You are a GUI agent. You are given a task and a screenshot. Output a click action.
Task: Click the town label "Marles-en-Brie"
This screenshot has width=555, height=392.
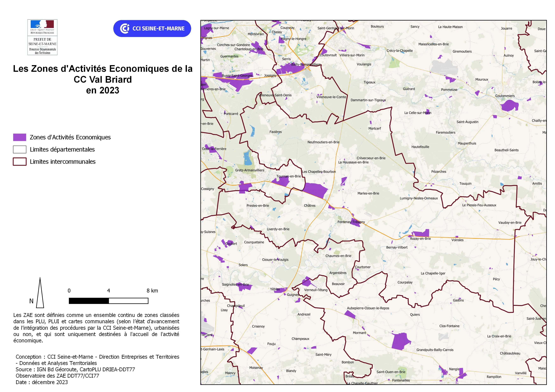point(368,193)
